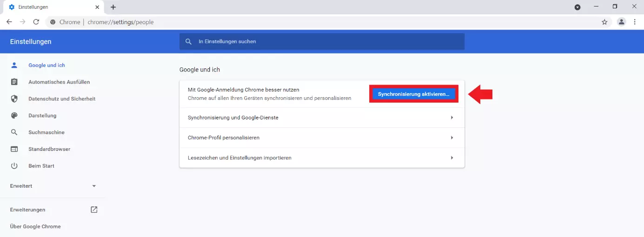Click the gear favicon on the Einstellungen tab
The height and width of the screenshot is (237, 644).
tap(12, 7)
